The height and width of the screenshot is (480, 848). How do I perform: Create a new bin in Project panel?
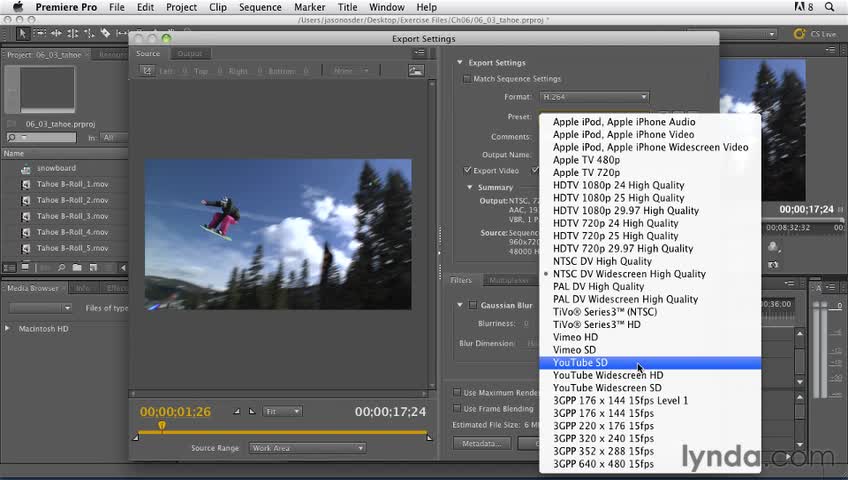click(x=77, y=267)
